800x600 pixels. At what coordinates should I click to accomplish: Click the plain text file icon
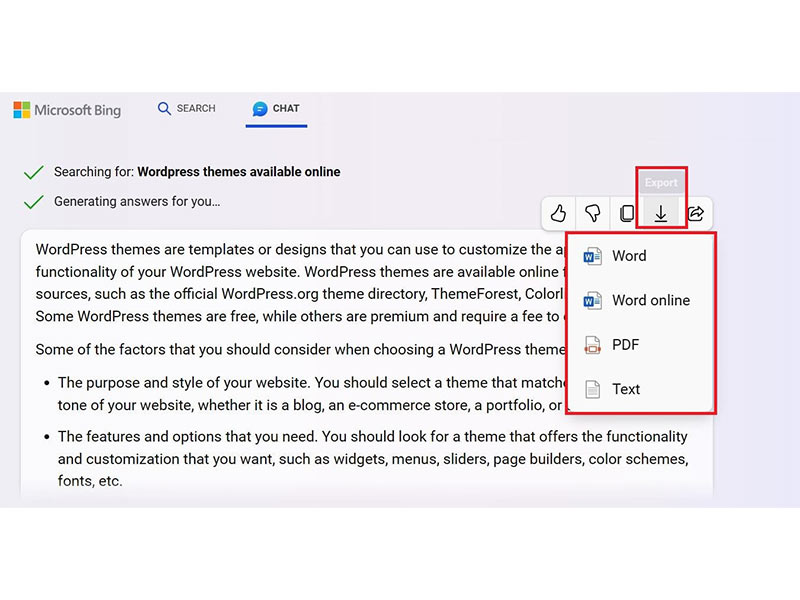(x=592, y=389)
